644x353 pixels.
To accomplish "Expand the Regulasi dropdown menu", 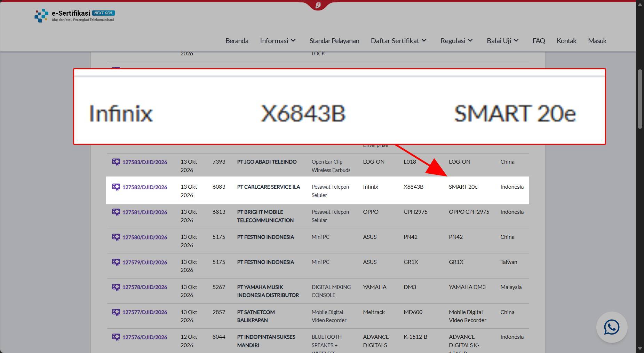I will click(x=457, y=41).
